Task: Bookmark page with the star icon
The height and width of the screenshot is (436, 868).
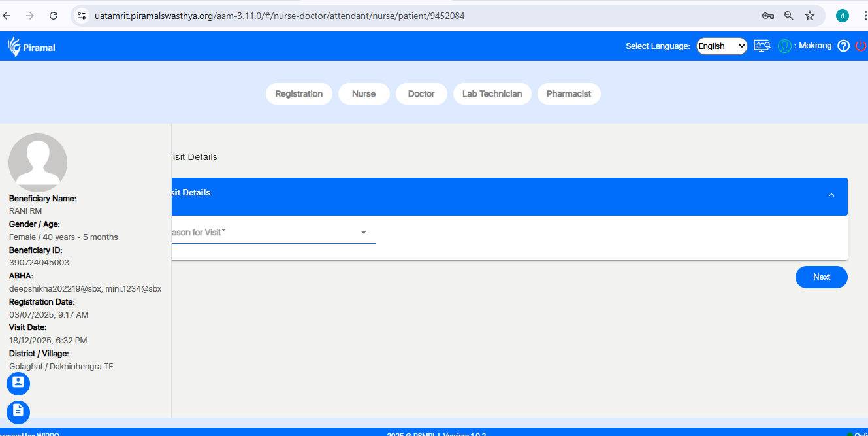Action: click(809, 16)
